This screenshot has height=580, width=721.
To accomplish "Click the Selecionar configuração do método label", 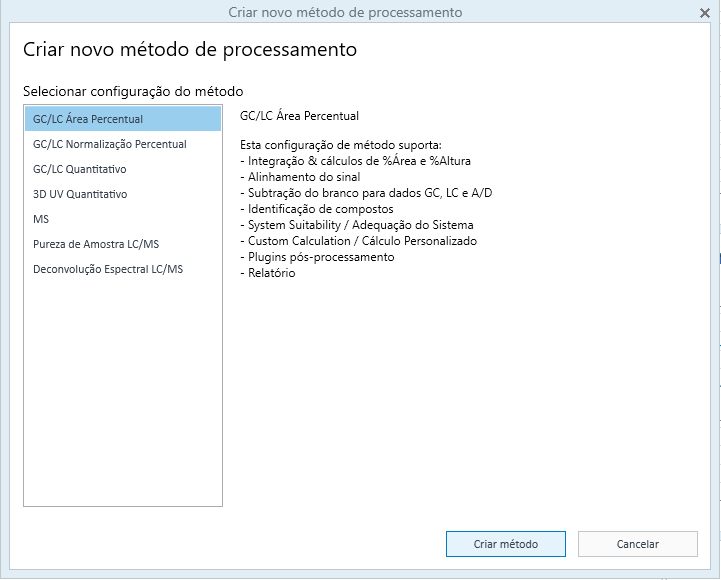I will point(133,91).
